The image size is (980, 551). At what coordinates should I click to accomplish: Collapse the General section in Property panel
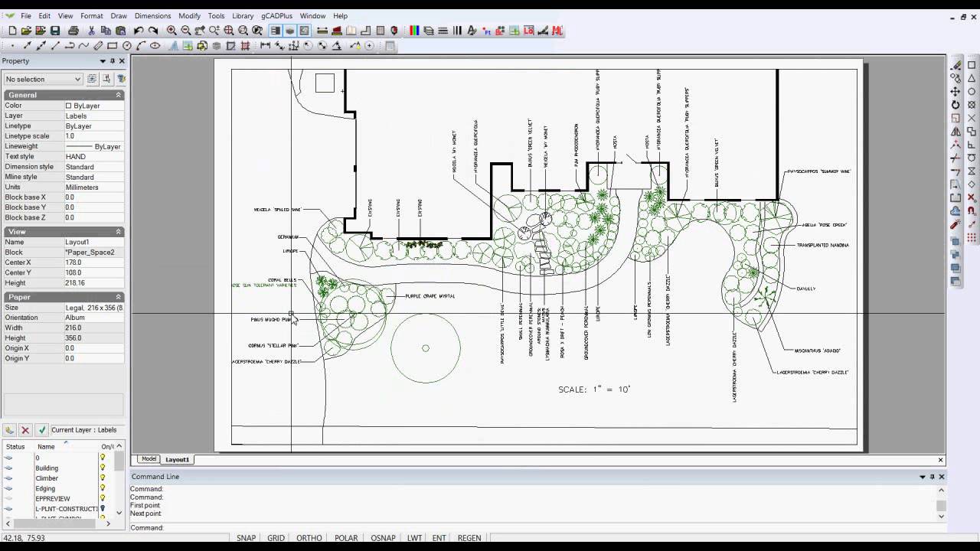pos(117,94)
